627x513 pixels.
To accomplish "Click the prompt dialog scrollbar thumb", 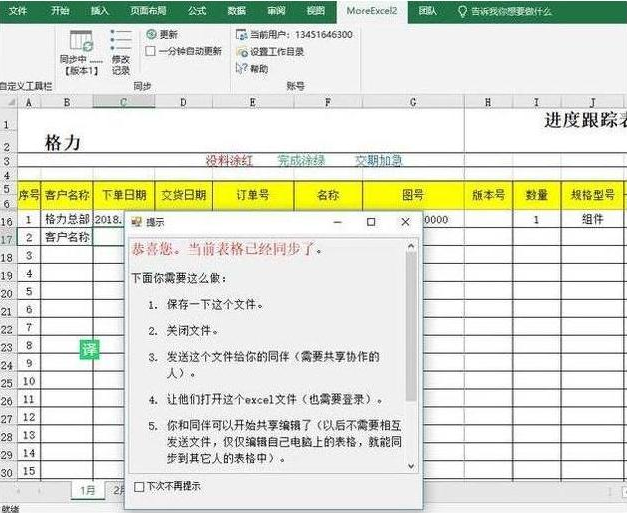I will pos(411,326).
